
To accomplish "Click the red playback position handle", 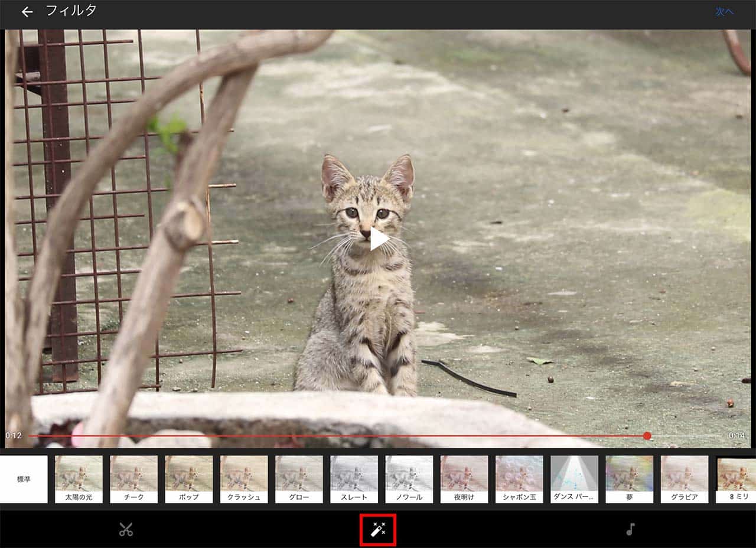I will tap(647, 436).
